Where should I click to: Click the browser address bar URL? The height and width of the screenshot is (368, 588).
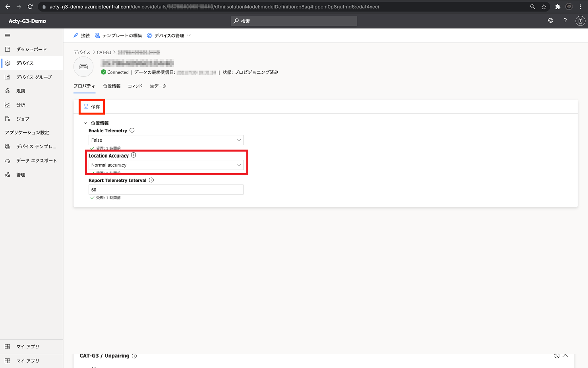point(215,7)
